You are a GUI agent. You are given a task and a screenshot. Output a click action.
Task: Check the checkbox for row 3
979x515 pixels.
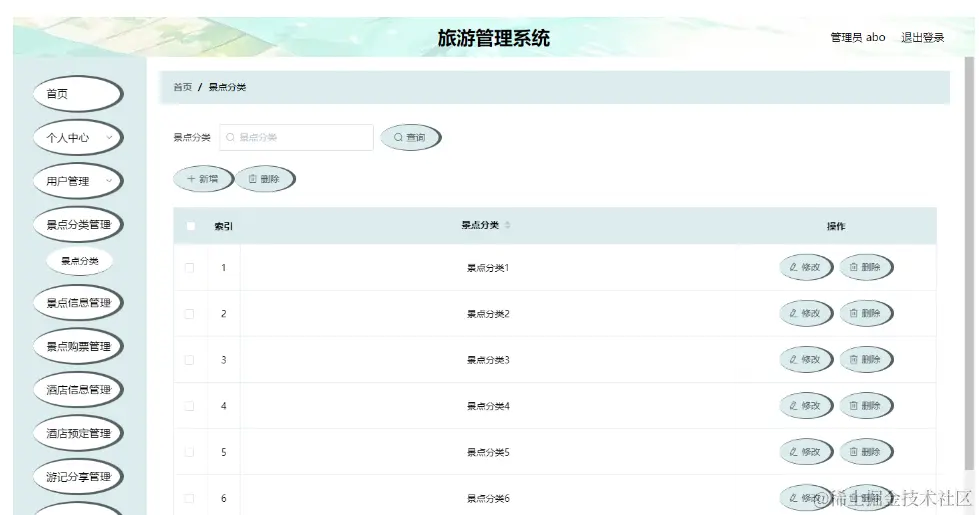[189, 360]
